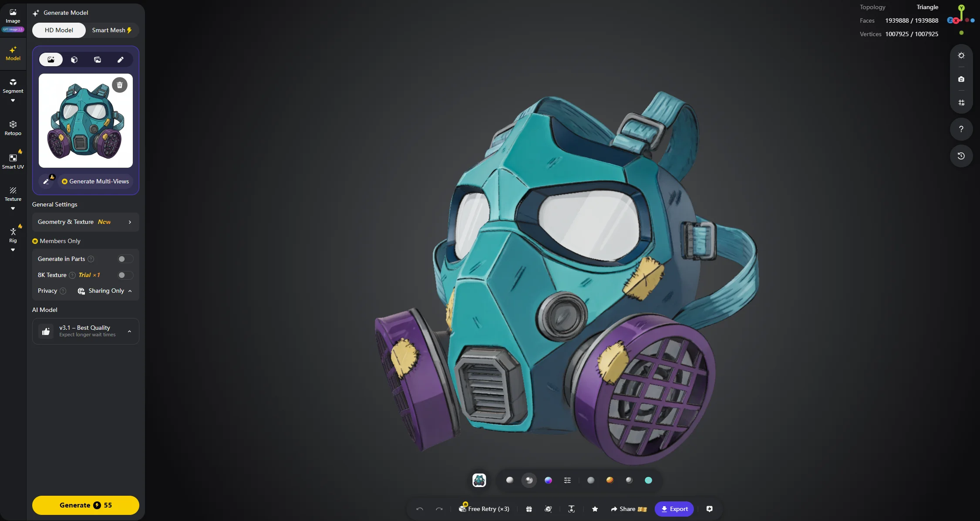
Task: Select the white matte sphere render mode
Action: pyautogui.click(x=510, y=480)
